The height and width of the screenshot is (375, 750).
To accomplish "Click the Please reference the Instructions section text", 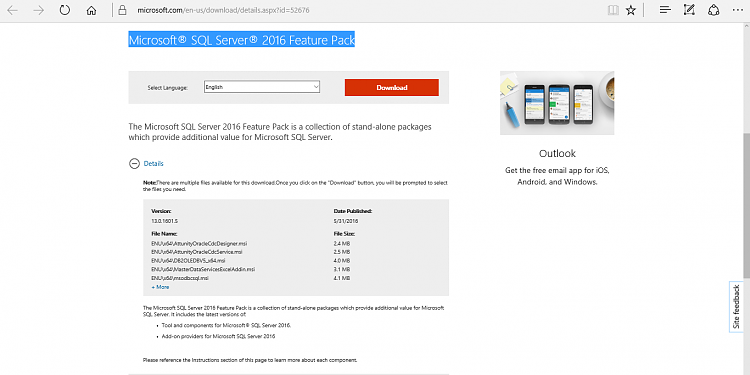I will [250, 360].
